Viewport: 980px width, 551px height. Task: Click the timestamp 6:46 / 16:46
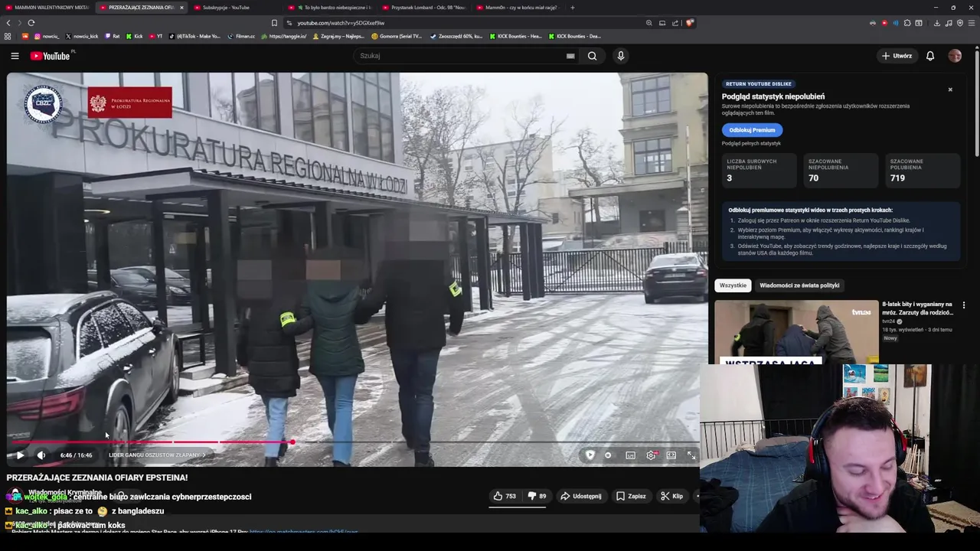(76, 455)
